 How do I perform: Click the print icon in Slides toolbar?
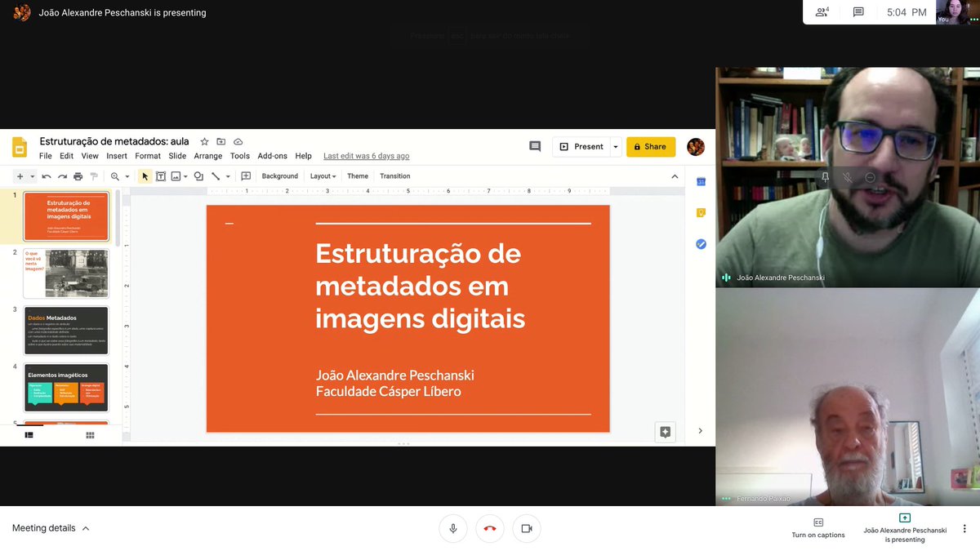point(78,176)
